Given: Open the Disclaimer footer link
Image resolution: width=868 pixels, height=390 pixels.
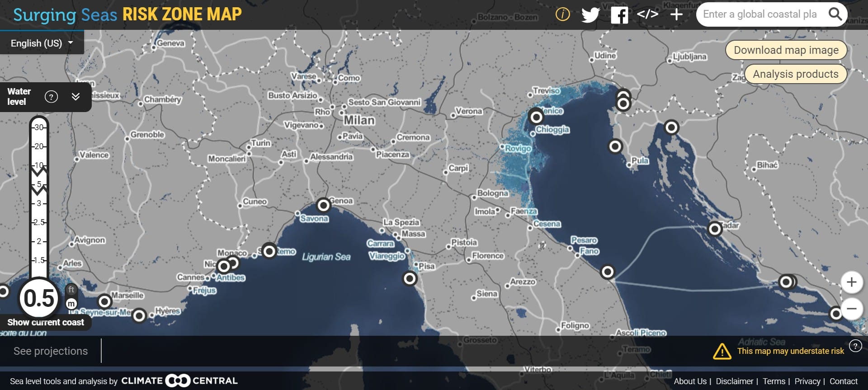Looking at the screenshot, I should pos(734,381).
